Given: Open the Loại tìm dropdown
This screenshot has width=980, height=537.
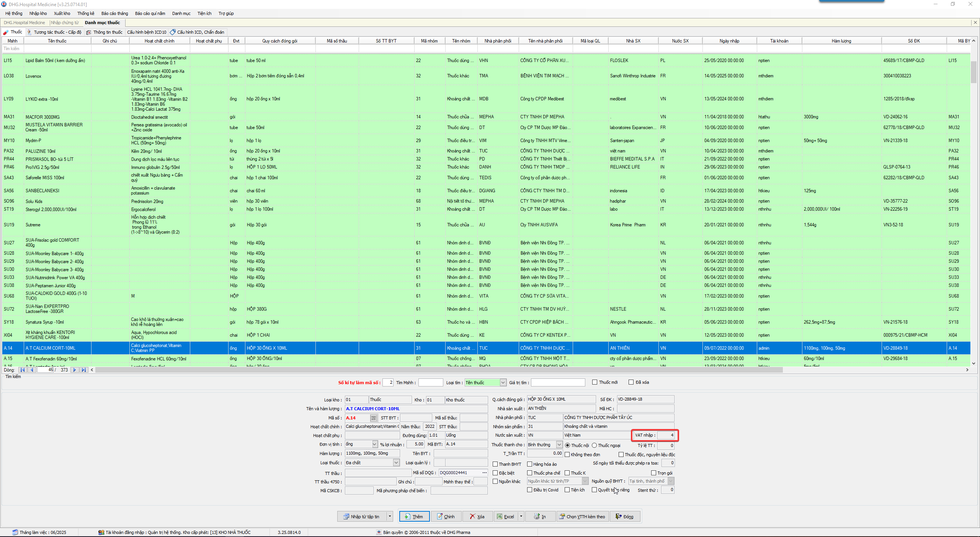Looking at the screenshot, I should (503, 383).
